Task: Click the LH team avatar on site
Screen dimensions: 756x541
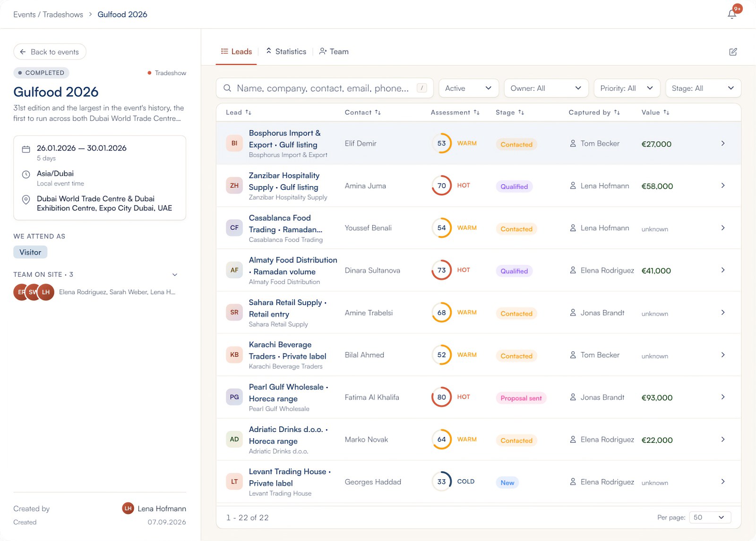Action: pos(46,292)
